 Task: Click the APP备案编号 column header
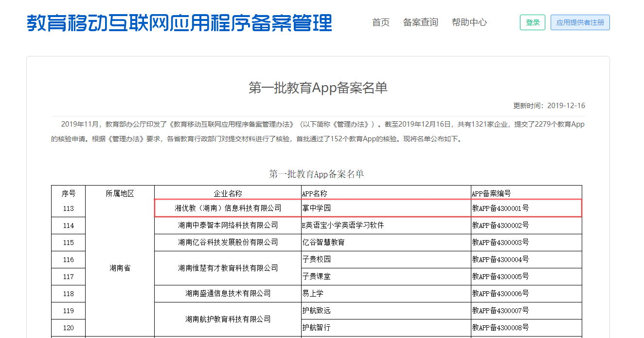[x=491, y=193]
